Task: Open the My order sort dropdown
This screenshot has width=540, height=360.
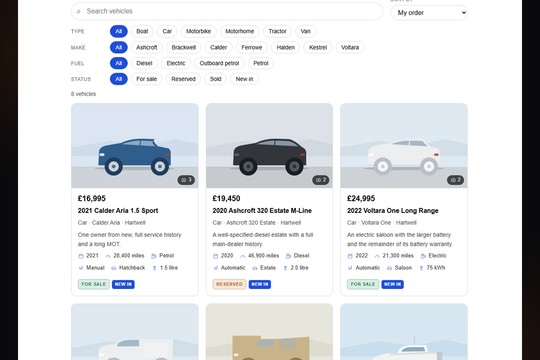Action: click(x=429, y=13)
